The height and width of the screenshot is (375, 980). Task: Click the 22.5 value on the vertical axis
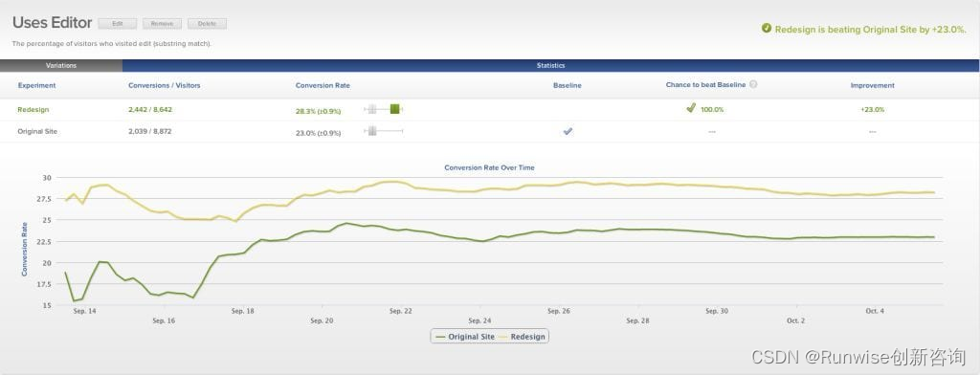tap(45, 241)
